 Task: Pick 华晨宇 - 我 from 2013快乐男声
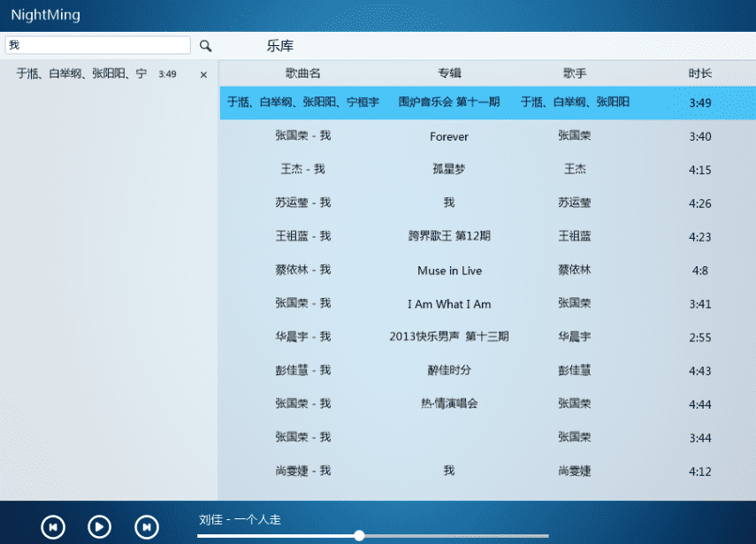tap(448, 336)
